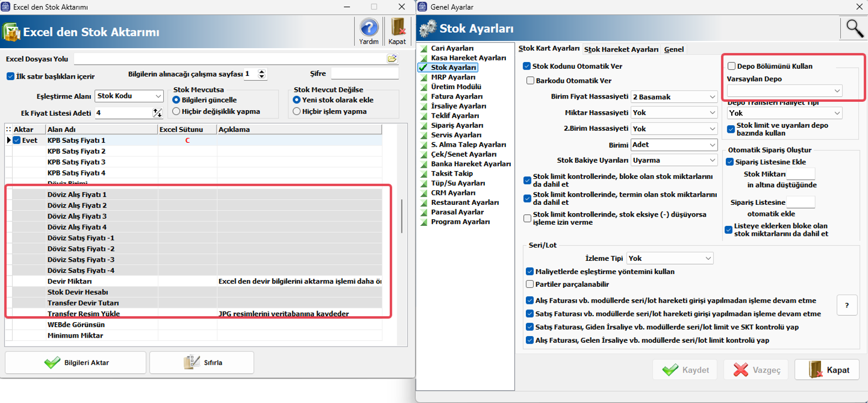Open S. Alma Talep Ayarları settings
The height and width of the screenshot is (403, 868).
pyautogui.click(x=468, y=144)
